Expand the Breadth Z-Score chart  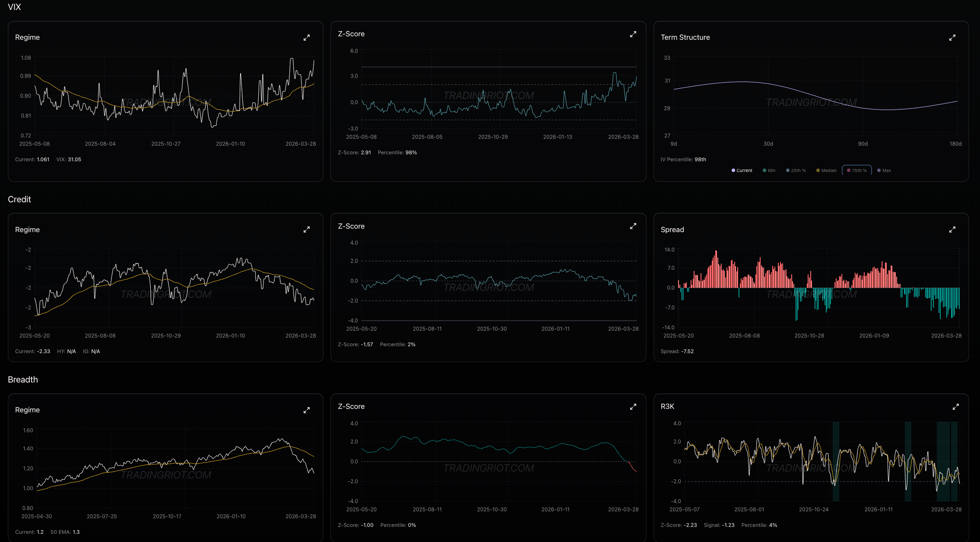pos(633,407)
